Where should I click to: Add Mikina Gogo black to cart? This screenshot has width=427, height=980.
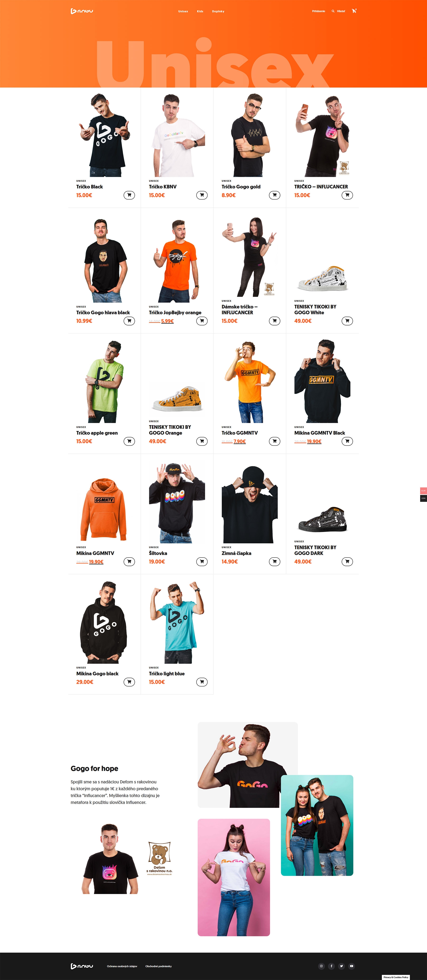pos(129,682)
